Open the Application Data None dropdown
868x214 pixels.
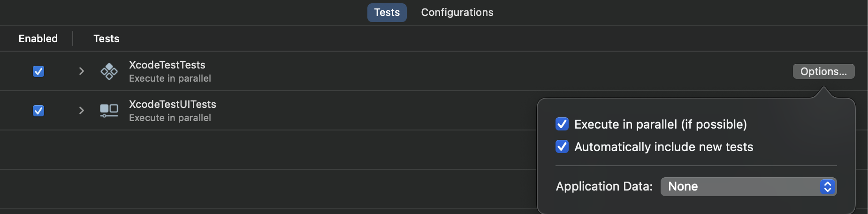(748, 187)
